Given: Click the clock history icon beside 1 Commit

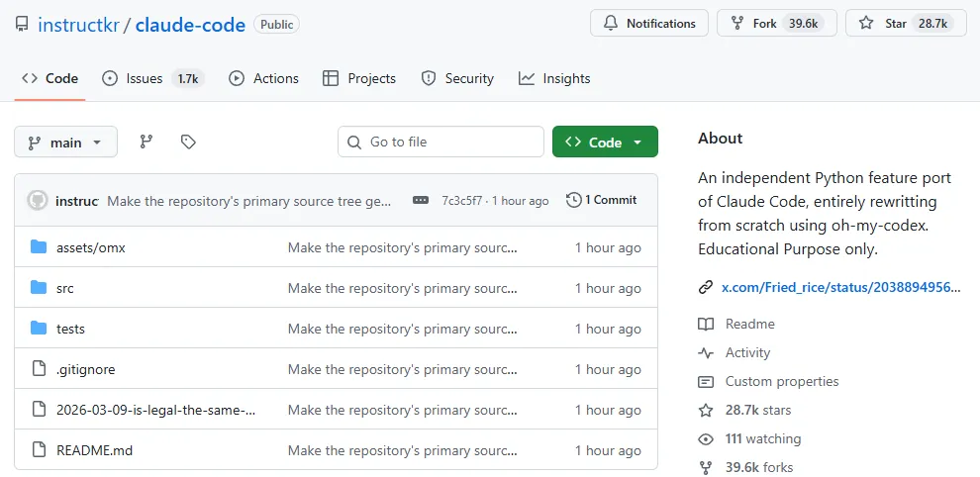Looking at the screenshot, I should click(x=574, y=200).
